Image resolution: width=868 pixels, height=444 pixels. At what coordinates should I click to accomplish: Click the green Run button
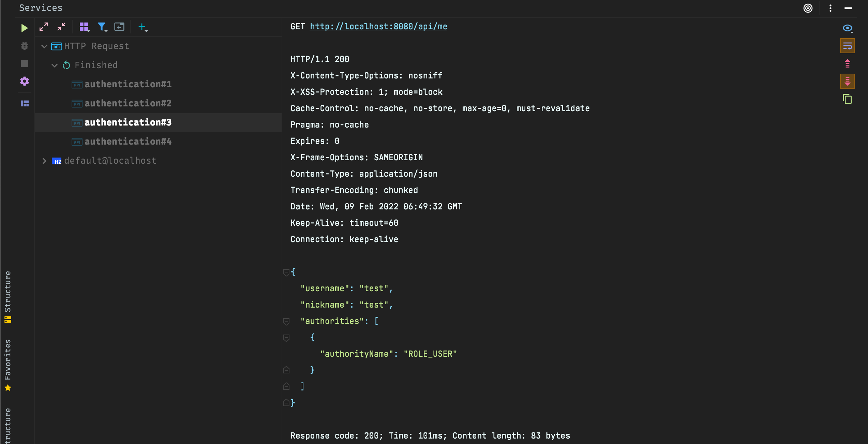24,28
